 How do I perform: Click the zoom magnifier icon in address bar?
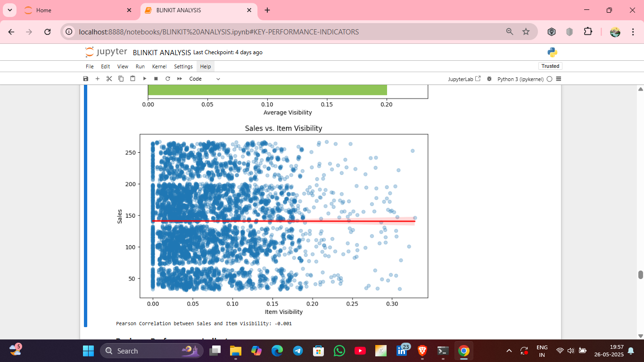point(510,32)
